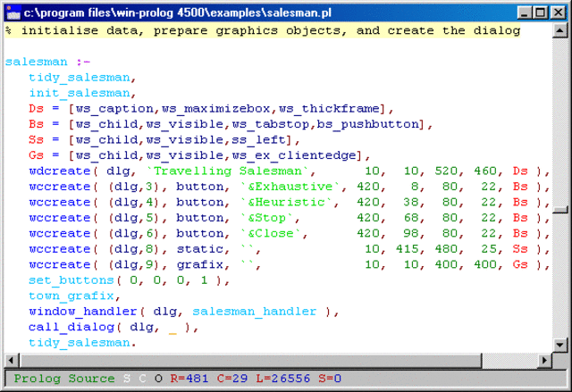Click the horizontal scrollbar right arrow
Viewport: 572px width, 392px height.
click(544, 361)
